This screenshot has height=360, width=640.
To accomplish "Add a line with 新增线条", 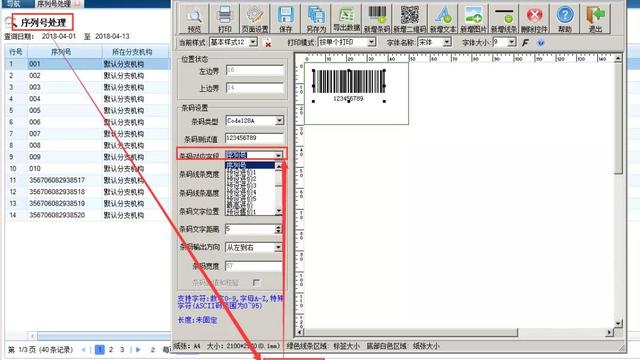I will click(504, 19).
